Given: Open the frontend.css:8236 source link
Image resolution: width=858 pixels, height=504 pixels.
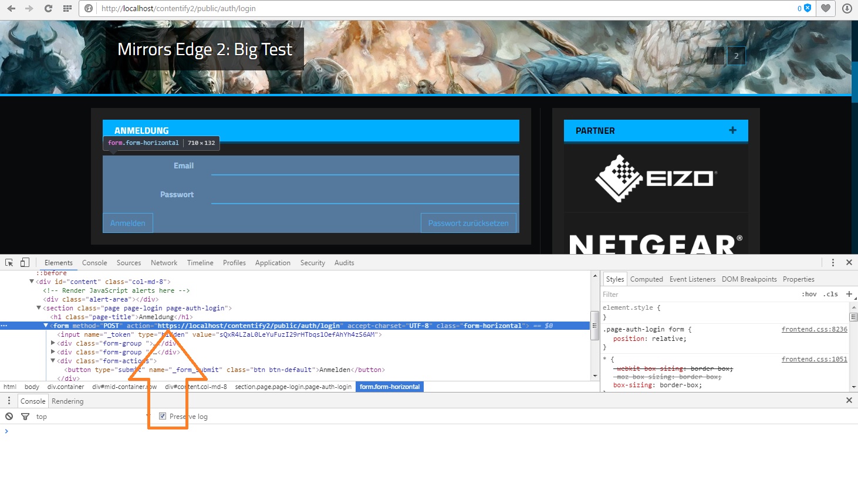Looking at the screenshot, I should click(814, 329).
